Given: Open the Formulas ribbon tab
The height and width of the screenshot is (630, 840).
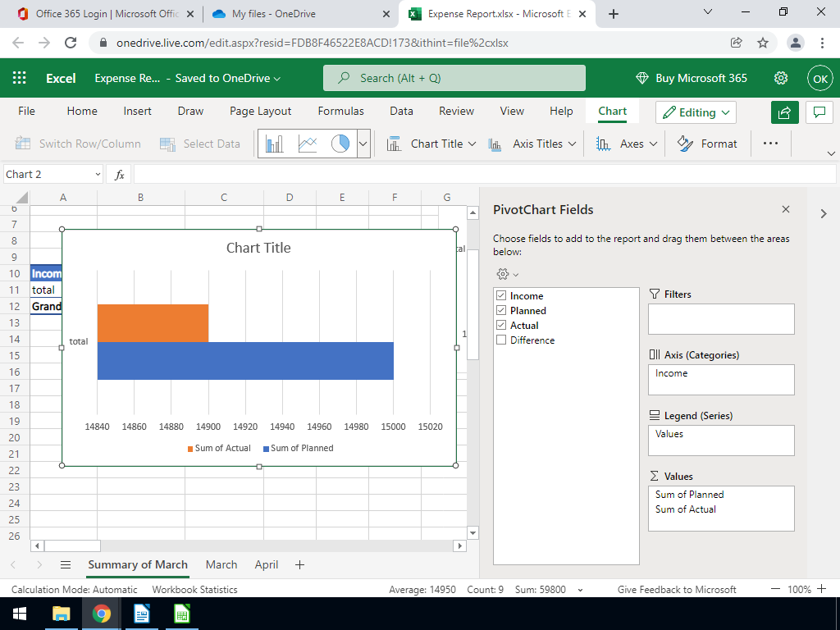Looking at the screenshot, I should (340, 111).
